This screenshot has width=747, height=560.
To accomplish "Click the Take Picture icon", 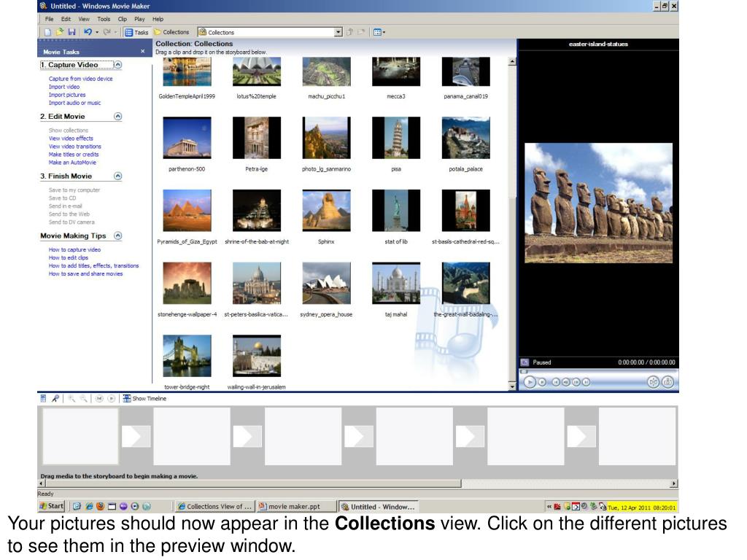I will [x=668, y=382].
